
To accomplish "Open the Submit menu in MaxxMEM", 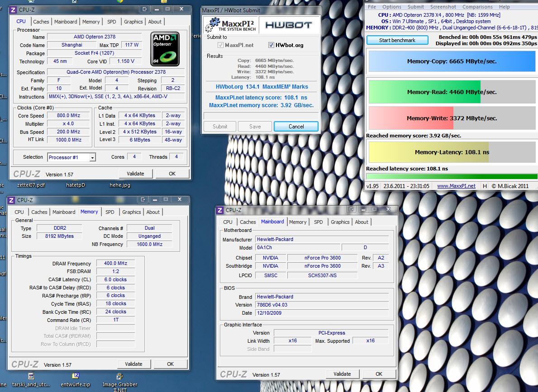I will pyautogui.click(x=415, y=7).
